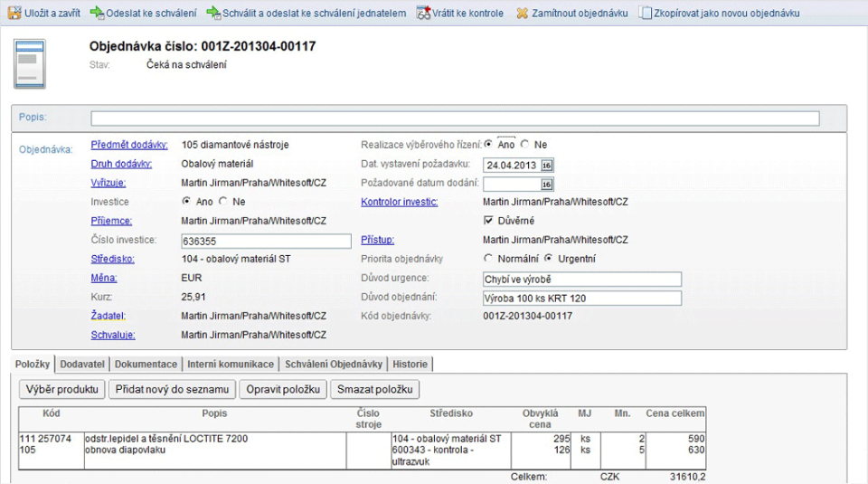The height and width of the screenshot is (484, 868).
Task: Click the order document icon beside title
Action: (31, 63)
